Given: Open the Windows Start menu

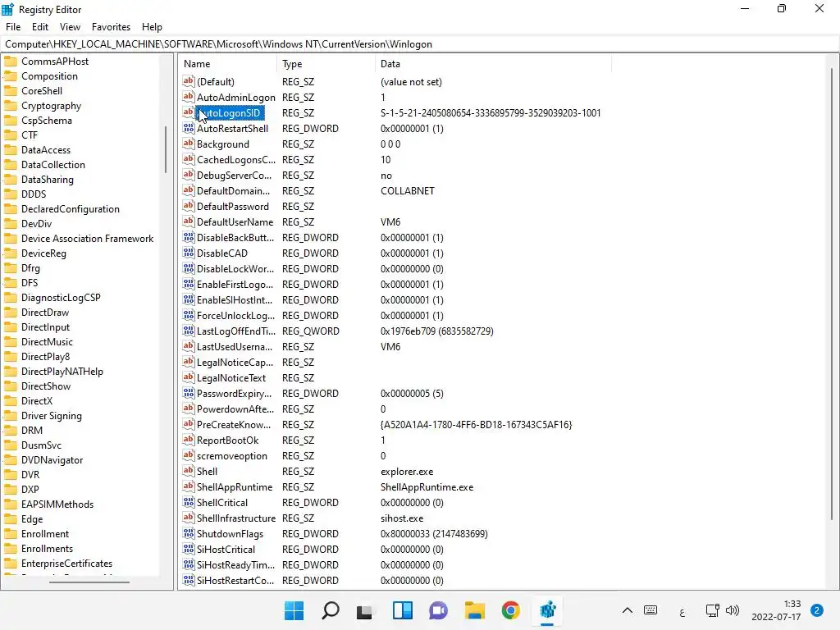Looking at the screenshot, I should click(x=294, y=610).
